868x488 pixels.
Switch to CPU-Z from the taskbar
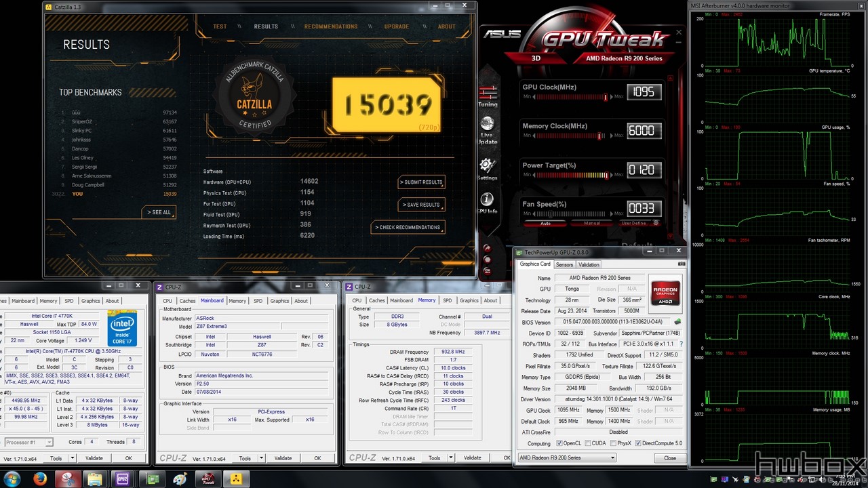[x=123, y=479]
